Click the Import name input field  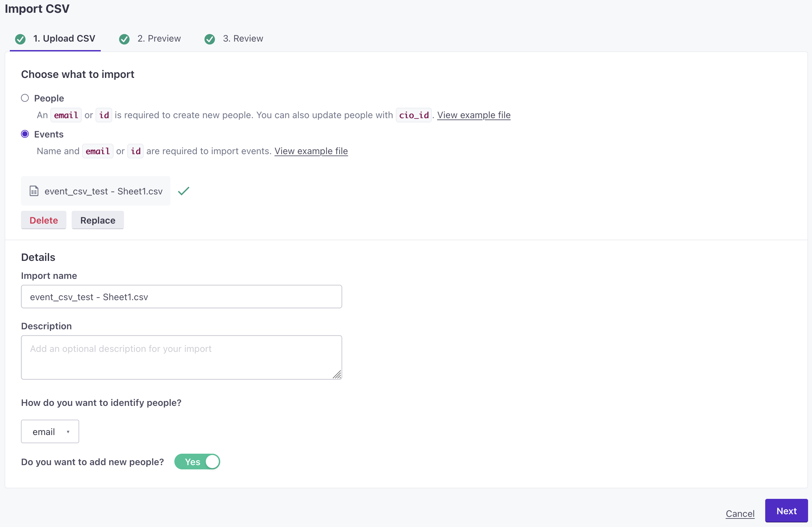point(181,296)
